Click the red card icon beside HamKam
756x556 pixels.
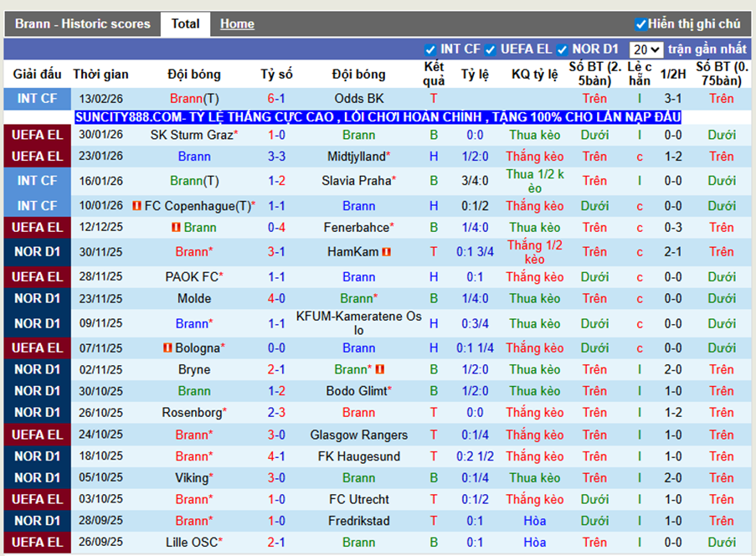(x=386, y=252)
